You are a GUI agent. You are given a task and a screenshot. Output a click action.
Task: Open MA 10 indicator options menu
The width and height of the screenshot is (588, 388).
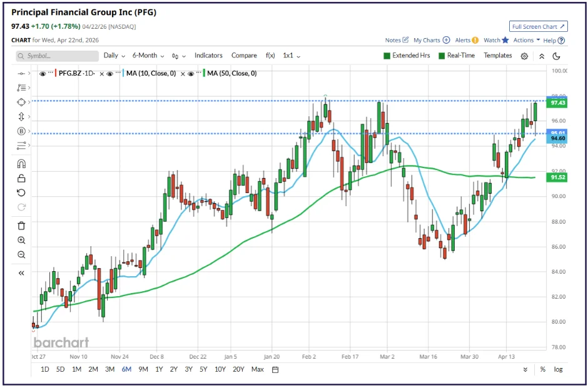[x=118, y=72]
